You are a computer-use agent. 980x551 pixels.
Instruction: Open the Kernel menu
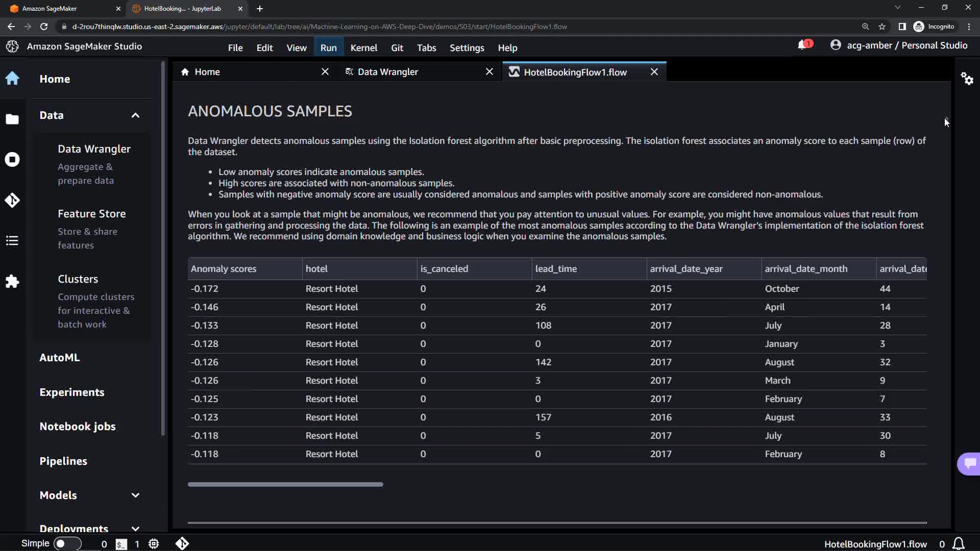363,47
